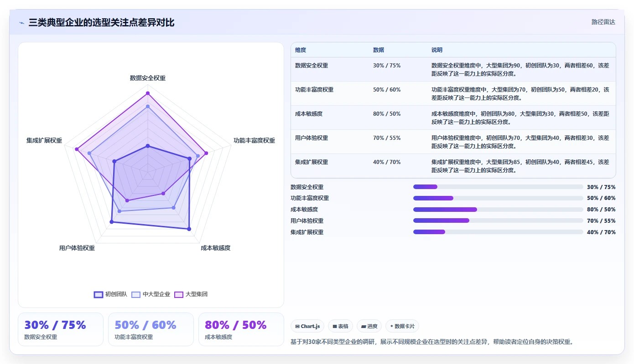
Task: Select the 用户体验权重 table row cell
Action: tap(312, 138)
